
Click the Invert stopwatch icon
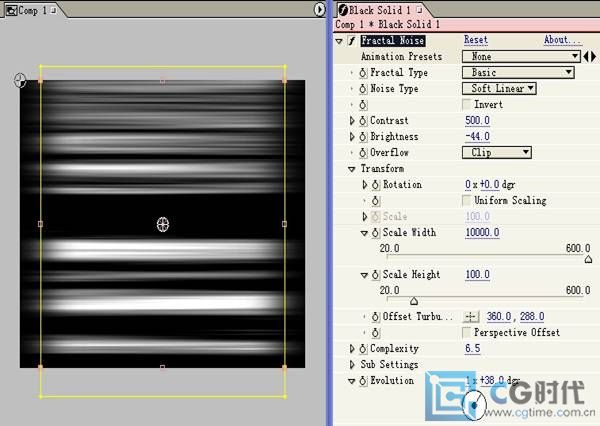(x=363, y=105)
